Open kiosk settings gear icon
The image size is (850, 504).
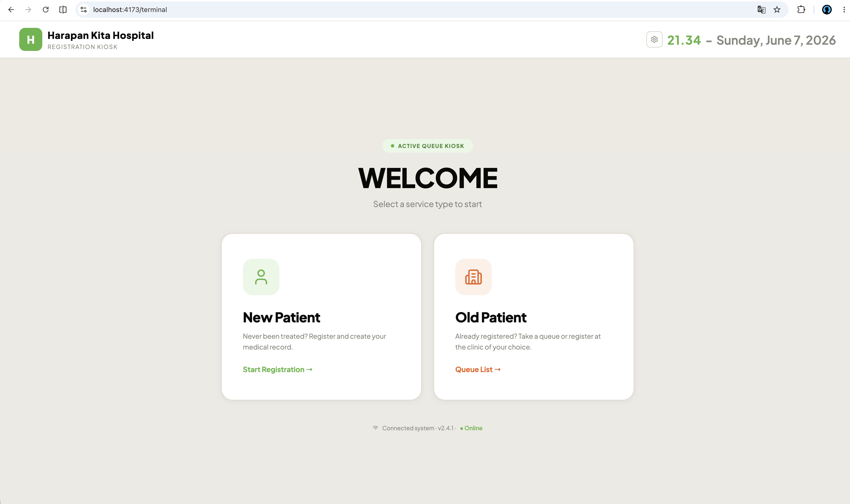654,40
